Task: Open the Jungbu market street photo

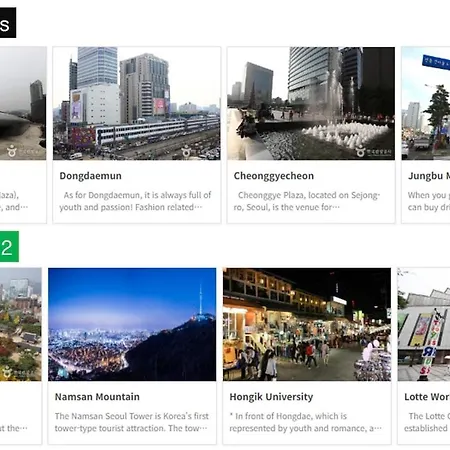Action: (x=426, y=104)
